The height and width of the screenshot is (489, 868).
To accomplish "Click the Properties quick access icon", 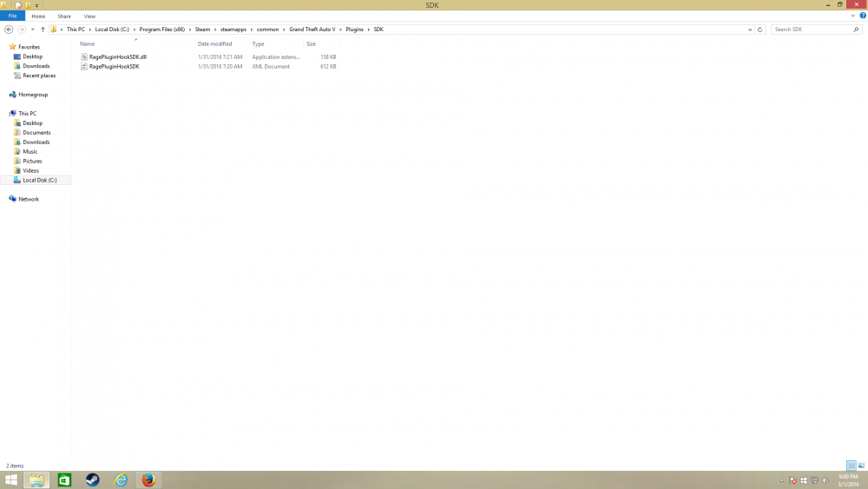I will click(x=18, y=5).
